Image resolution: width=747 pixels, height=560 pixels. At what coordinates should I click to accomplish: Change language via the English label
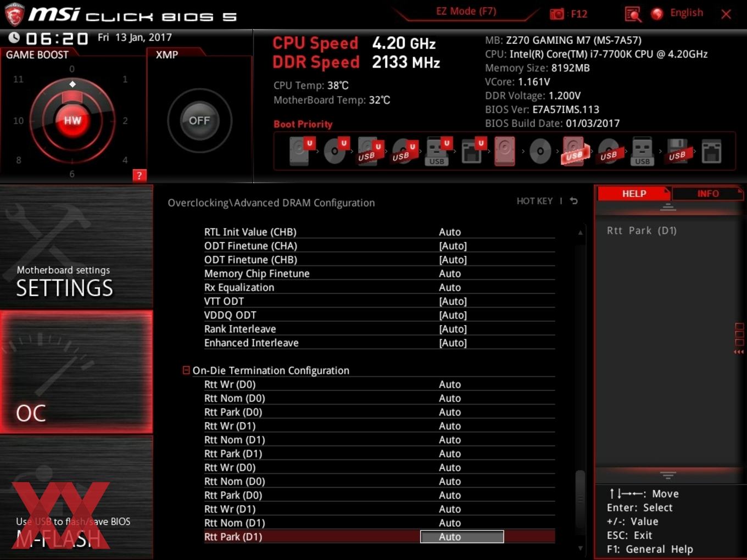click(x=687, y=13)
